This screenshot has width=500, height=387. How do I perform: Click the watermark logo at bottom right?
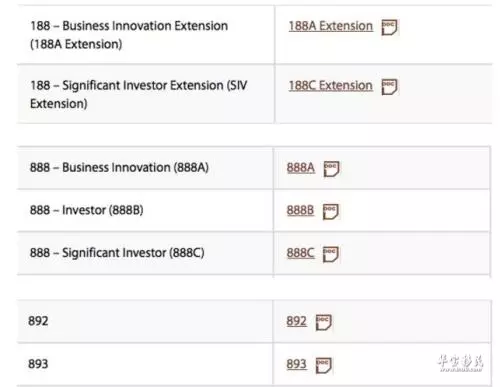[x=460, y=363]
